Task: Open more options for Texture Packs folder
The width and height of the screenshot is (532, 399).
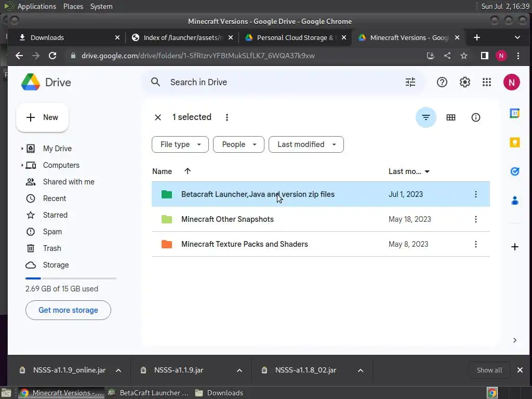Action: tap(476, 244)
